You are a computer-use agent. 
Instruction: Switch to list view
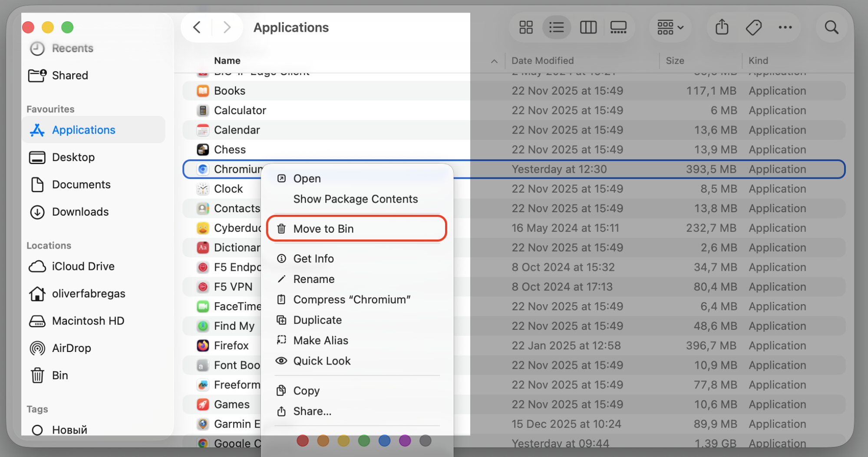pos(556,27)
